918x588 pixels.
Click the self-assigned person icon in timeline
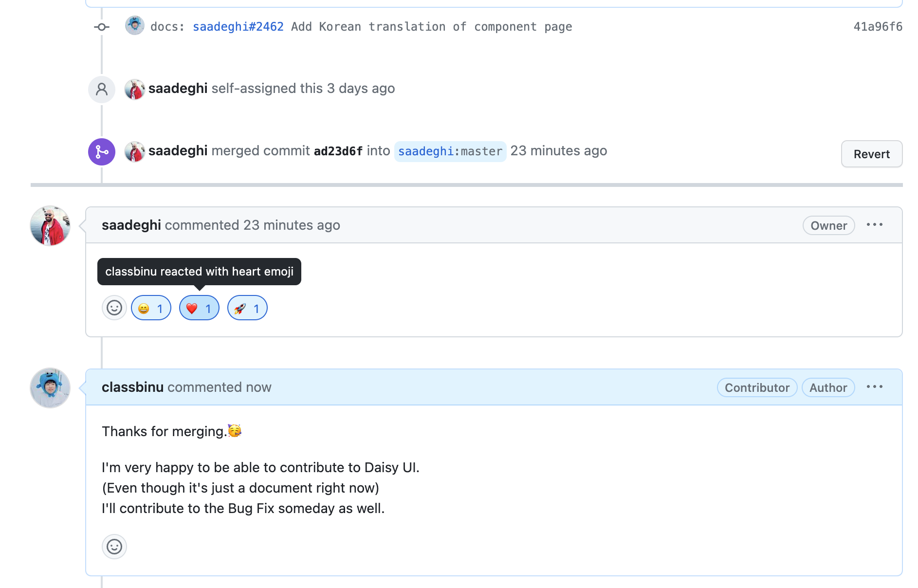pyautogui.click(x=101, y=89)
